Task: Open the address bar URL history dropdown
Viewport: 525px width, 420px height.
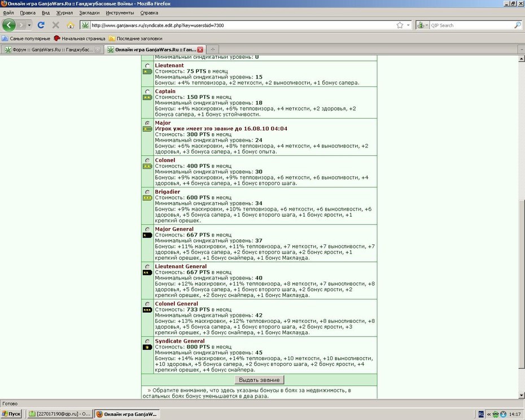Action: (x=408, y=25)
